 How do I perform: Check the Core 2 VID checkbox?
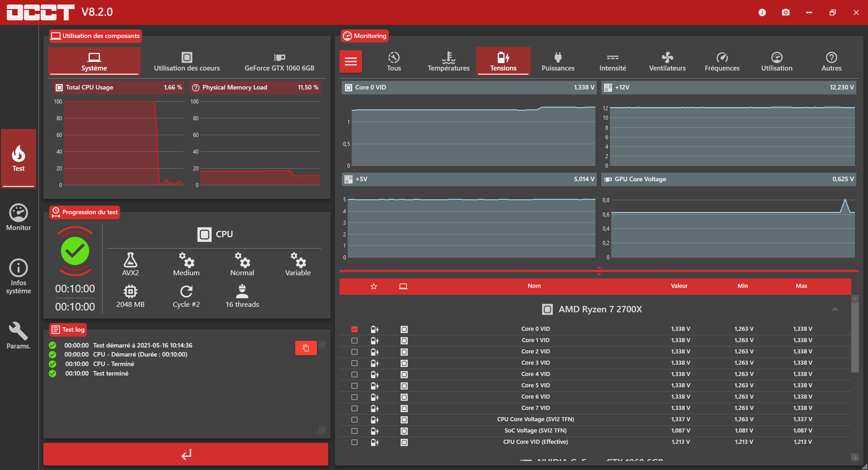354,352
